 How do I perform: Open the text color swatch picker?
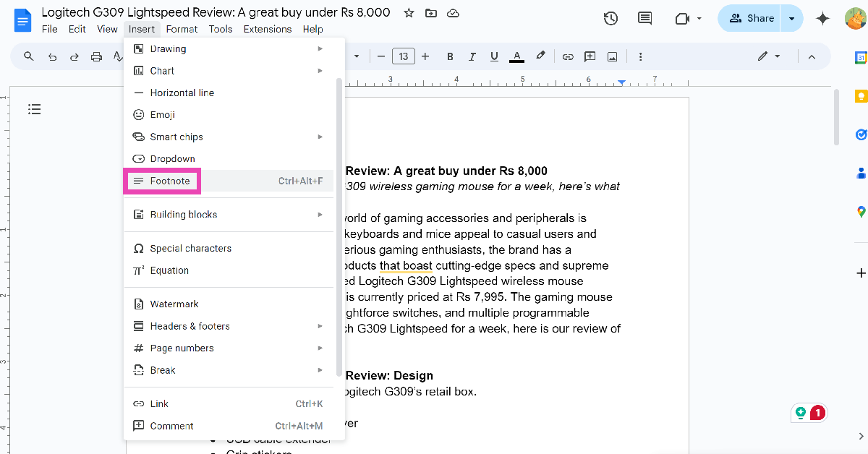coord(516,56)
